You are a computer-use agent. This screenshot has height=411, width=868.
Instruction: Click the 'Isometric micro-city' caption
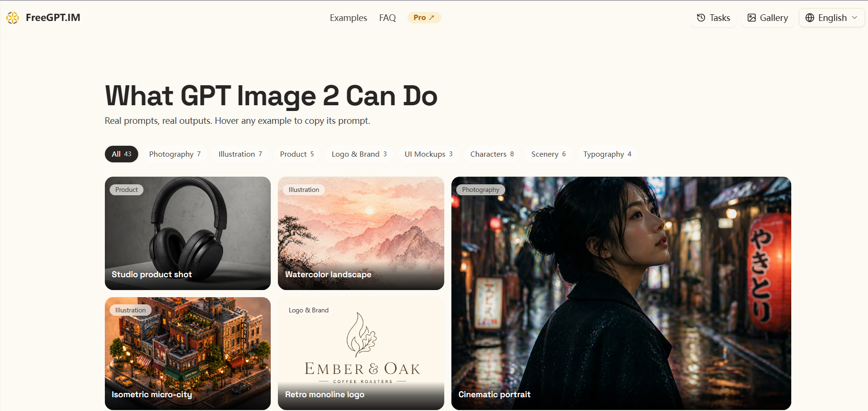tap(152, 394)
